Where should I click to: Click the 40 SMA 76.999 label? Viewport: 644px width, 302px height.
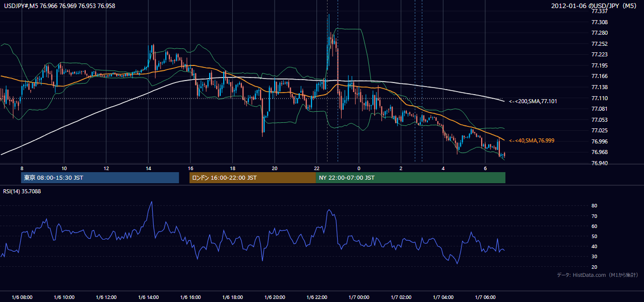pos(532,140)
